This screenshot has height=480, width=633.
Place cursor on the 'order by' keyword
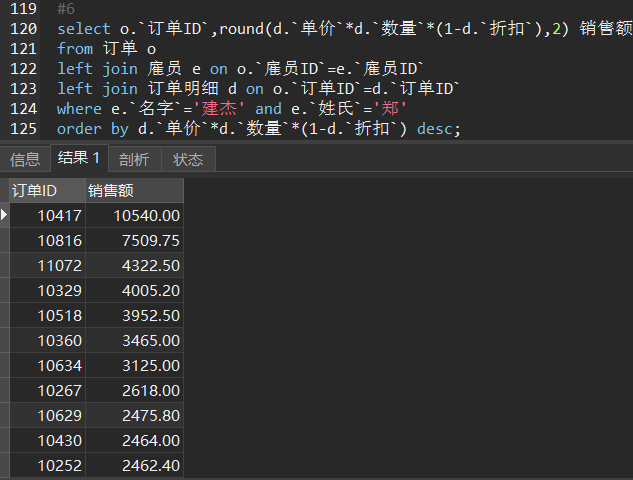[90, 128]
